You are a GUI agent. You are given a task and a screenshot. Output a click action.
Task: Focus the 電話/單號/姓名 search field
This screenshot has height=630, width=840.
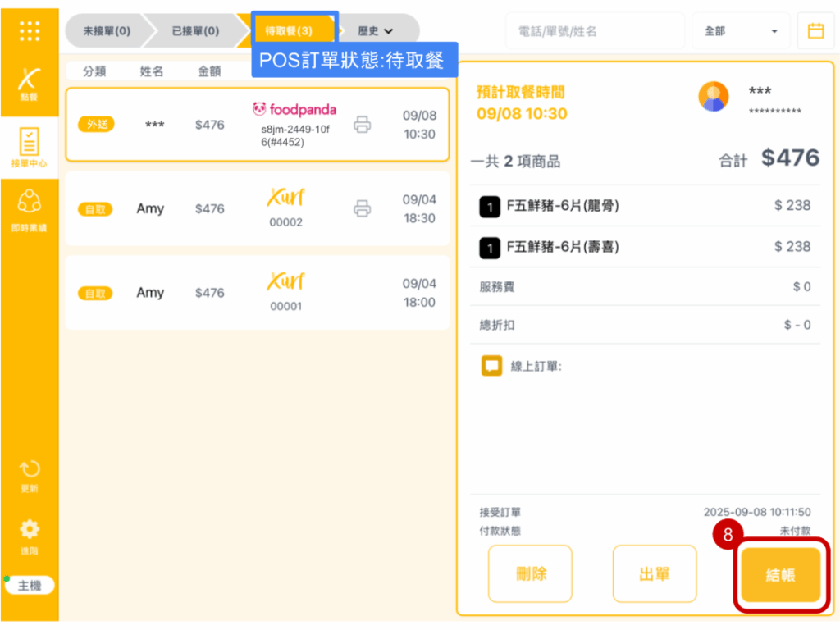tap(594, 31)
